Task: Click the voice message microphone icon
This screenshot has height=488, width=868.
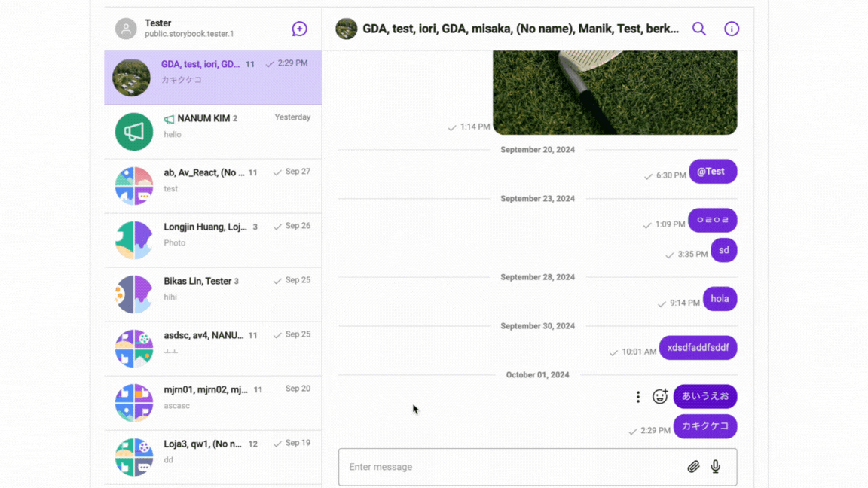Action: [716, 467]
